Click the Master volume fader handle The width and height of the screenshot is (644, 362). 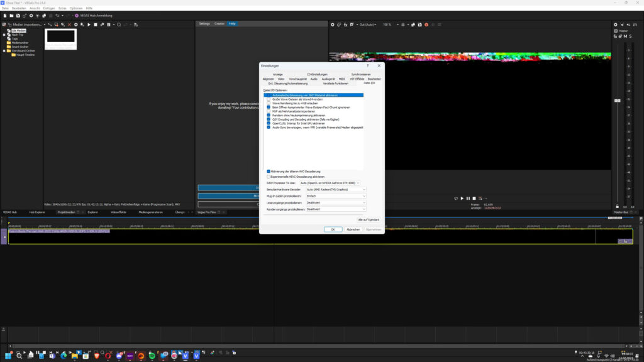(x=617, y=101)
